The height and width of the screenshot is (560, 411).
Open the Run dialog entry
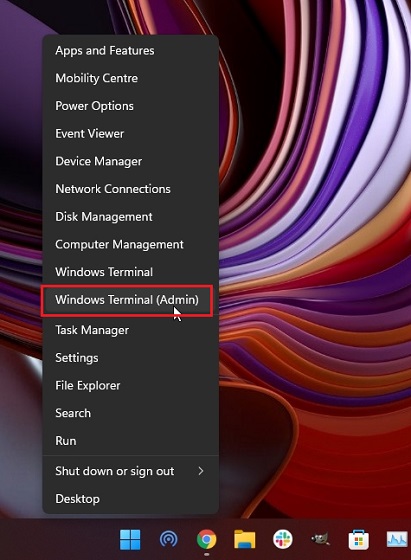click(130, 441)
